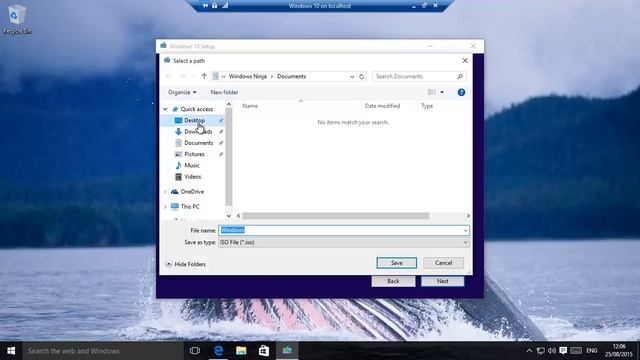Select Pictures in the navigation pane
The height and width of the screenshot is (360, 640).
(x=194, y=154)
